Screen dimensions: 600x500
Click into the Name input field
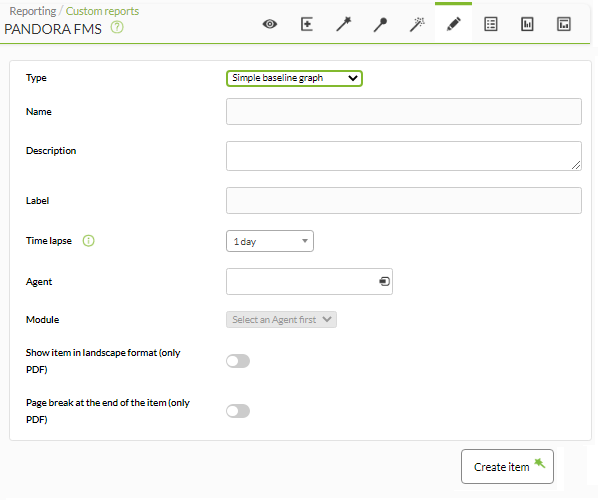404,111
